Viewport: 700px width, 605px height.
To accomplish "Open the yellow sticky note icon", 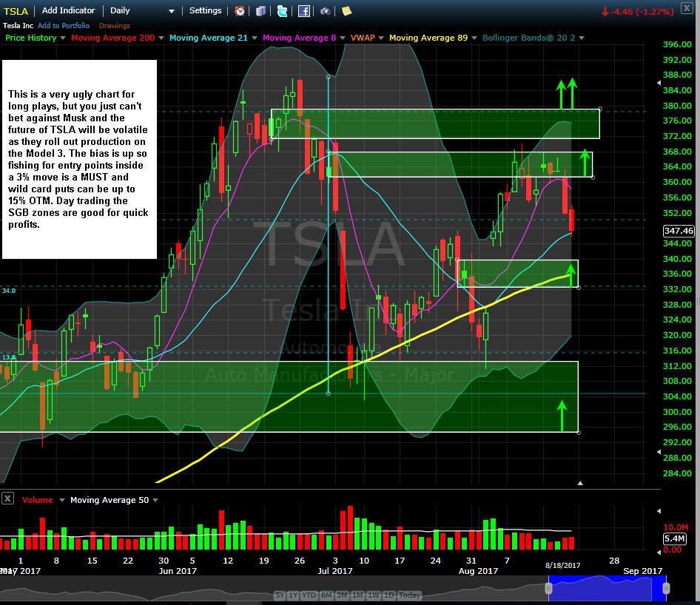I will point(346,10).
